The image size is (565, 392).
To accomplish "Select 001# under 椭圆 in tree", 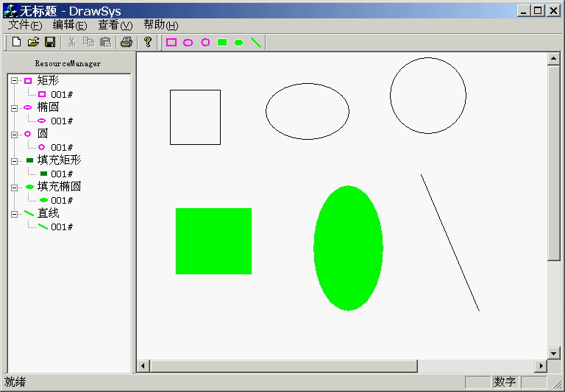I will 62,121.
